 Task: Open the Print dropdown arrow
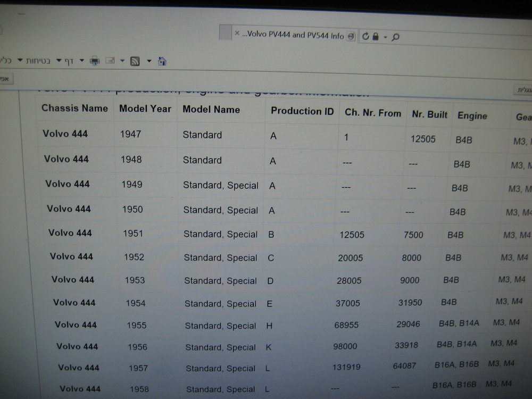82,61
